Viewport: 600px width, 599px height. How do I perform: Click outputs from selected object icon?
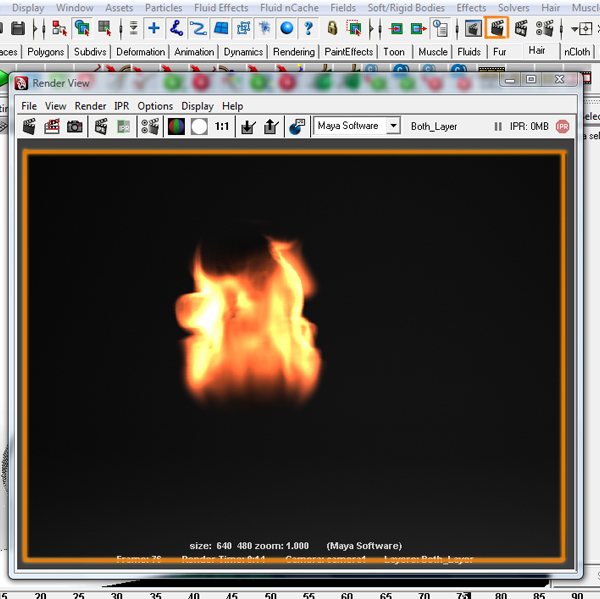[419, 28]
